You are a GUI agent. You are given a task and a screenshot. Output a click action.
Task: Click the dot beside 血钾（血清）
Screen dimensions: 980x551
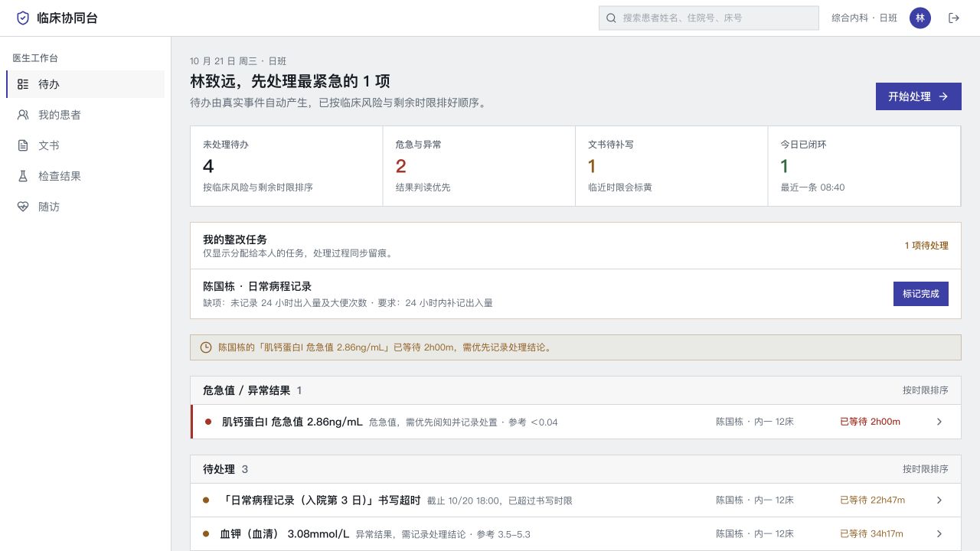[x=206, y=534]
